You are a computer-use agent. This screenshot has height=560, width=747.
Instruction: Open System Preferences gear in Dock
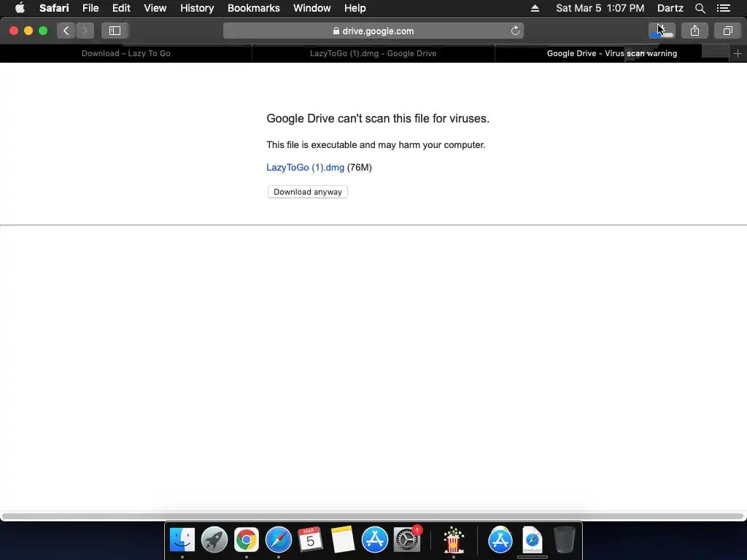[x=407, y=540]
